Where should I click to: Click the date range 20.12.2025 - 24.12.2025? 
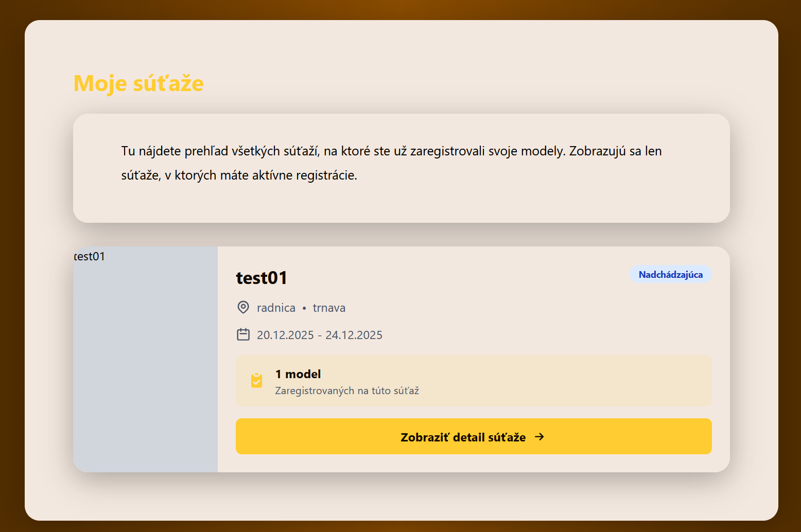(320, 335)
